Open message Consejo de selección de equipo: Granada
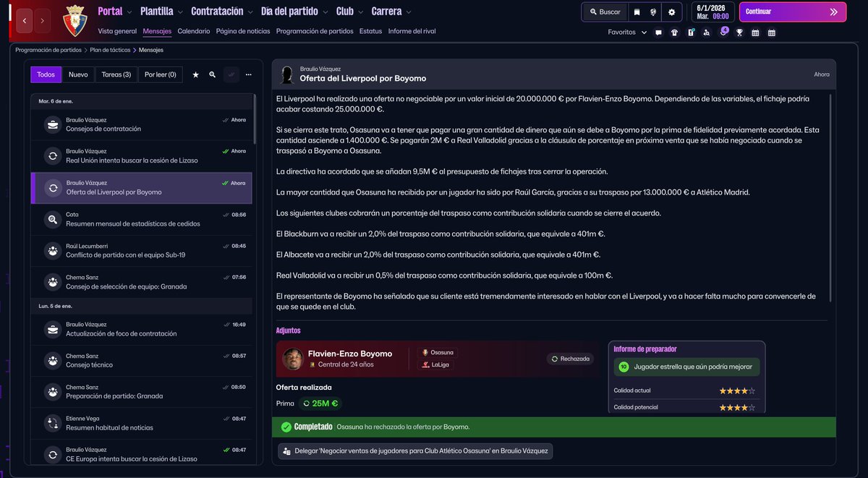This screenshot has width=868, height=478. [x=142, y=281]
